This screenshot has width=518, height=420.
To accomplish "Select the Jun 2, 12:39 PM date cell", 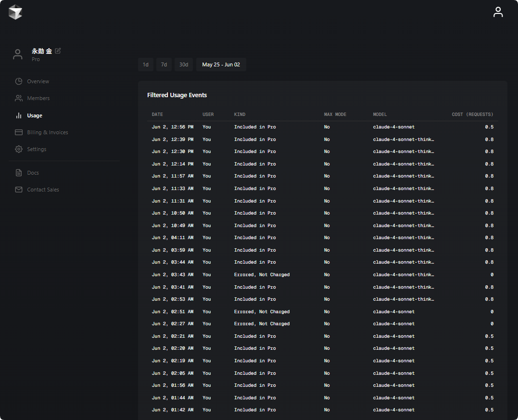I will pyautogui.click(x=173, y=140).
